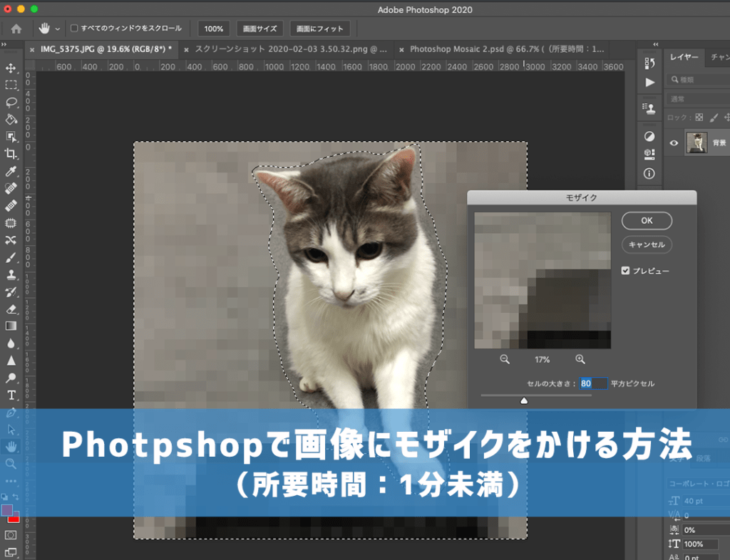Select the Clone Stamp tool
The height and width of the screenshot is (560, 730).
pos(11,274)
